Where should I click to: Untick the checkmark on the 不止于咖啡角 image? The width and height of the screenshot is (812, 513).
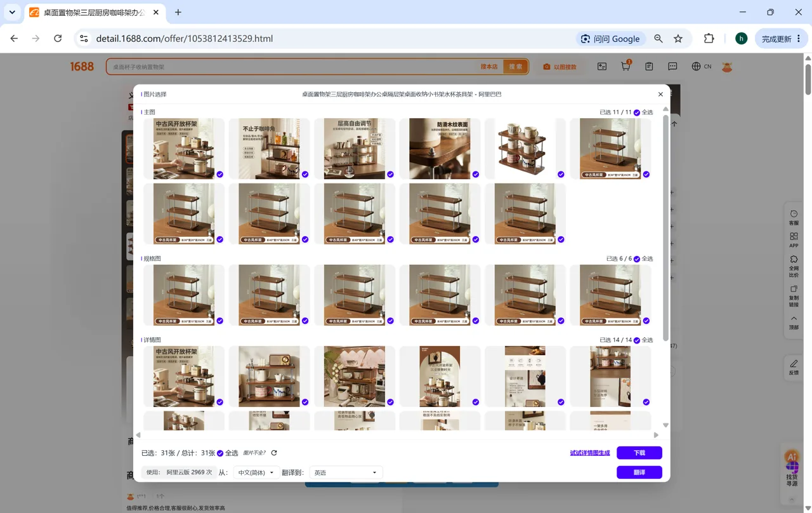(x=305, y=175)
